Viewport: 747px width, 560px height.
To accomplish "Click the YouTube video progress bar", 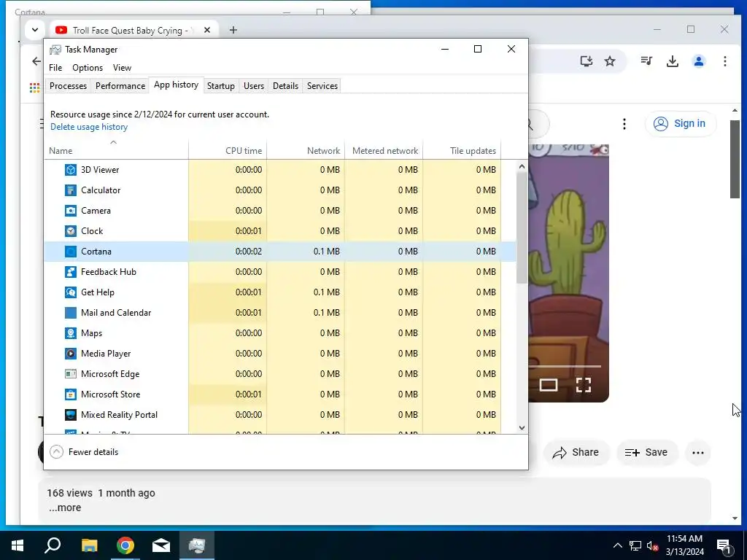I will (x=565, y=366).
